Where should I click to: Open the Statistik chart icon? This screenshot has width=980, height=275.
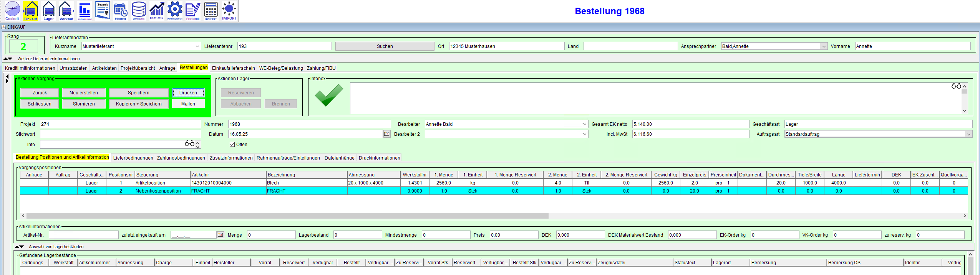tap(156, 11)
